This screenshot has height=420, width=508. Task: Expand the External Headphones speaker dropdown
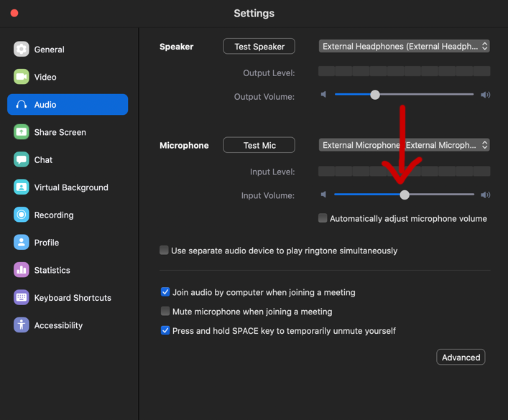tap(404, 46)
